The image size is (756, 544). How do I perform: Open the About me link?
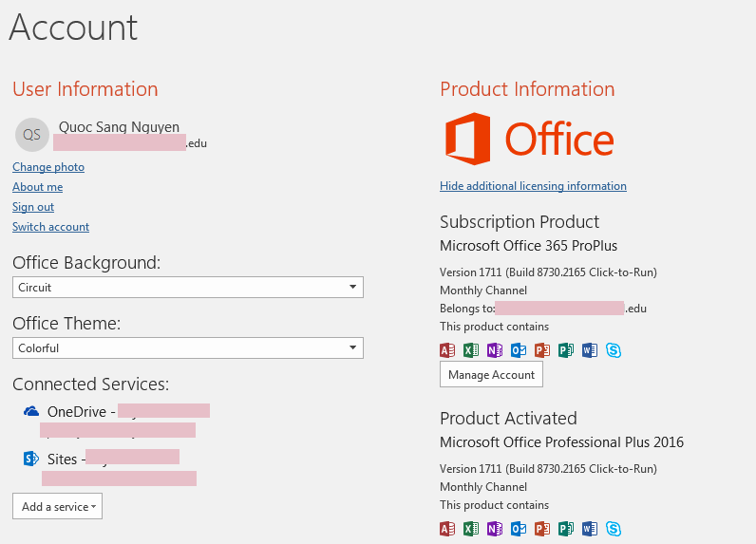click(x=38, y=187)
